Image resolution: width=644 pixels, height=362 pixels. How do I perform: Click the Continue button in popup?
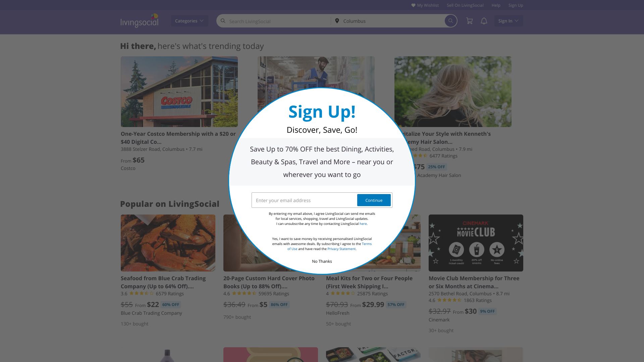point(374,200)
